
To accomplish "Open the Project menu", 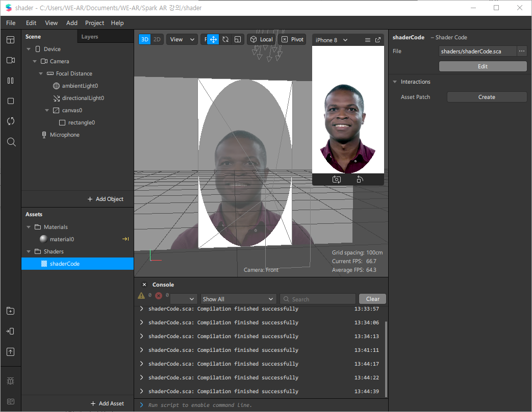I will pos(94,23).
